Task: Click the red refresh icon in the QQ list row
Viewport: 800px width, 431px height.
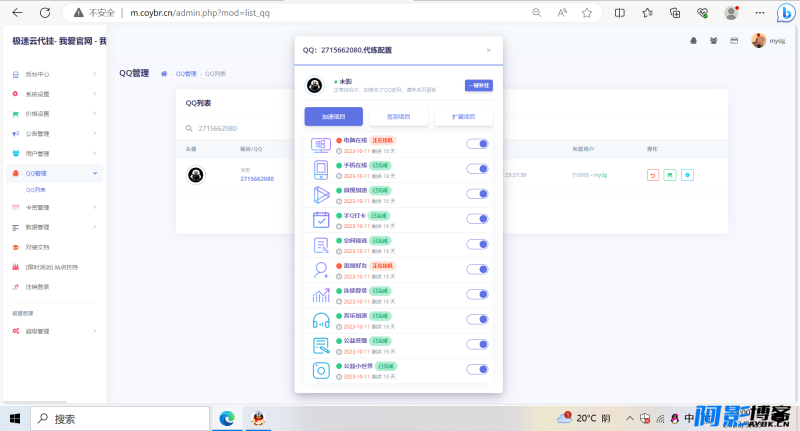Action: coord(653,175)
